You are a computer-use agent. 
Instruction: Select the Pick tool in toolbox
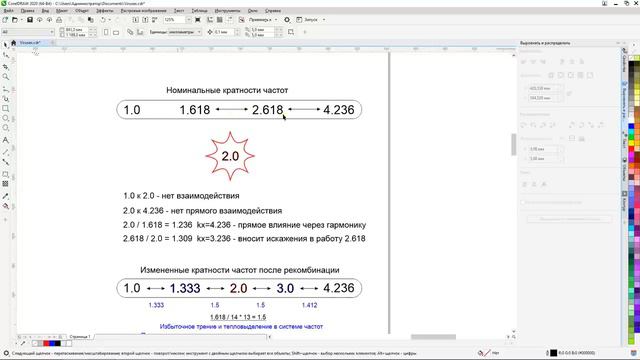pos(5,45)
